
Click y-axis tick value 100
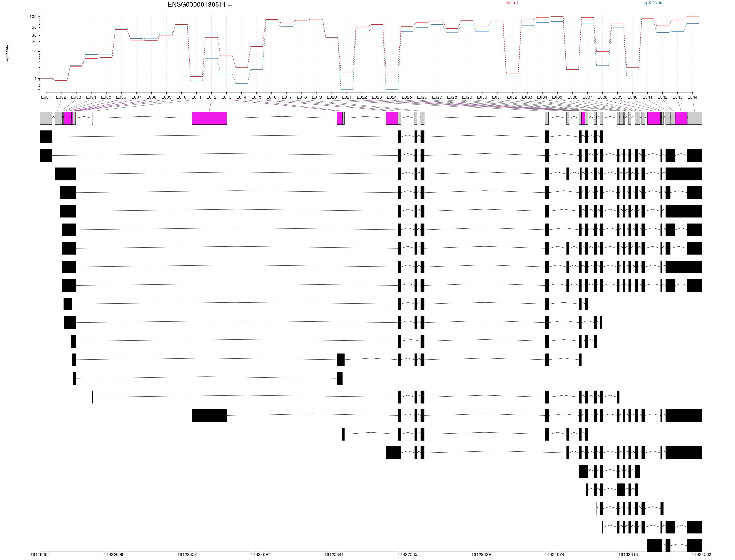pos(33,17)
